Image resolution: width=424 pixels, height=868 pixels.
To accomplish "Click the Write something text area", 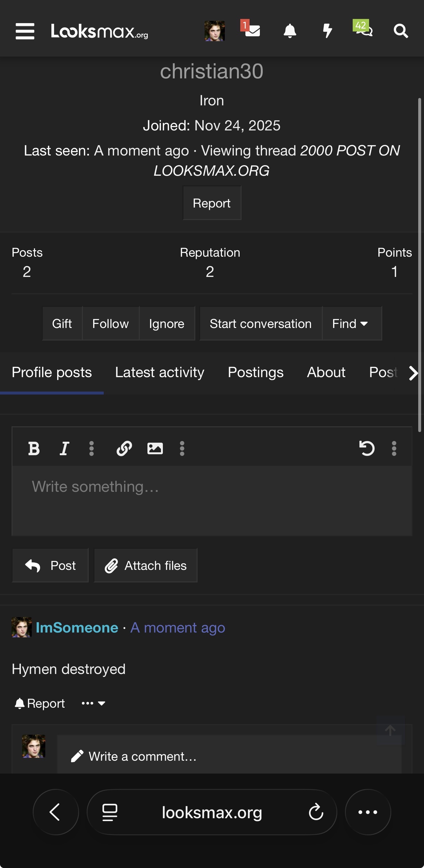I will (x=212, y=501).
